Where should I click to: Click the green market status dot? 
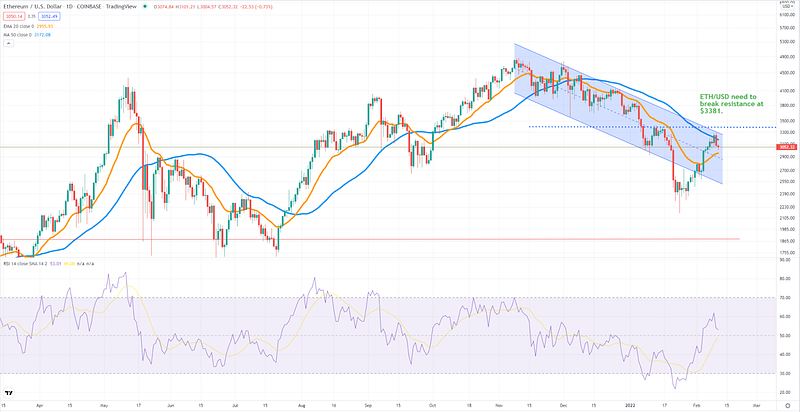point(146,7)
